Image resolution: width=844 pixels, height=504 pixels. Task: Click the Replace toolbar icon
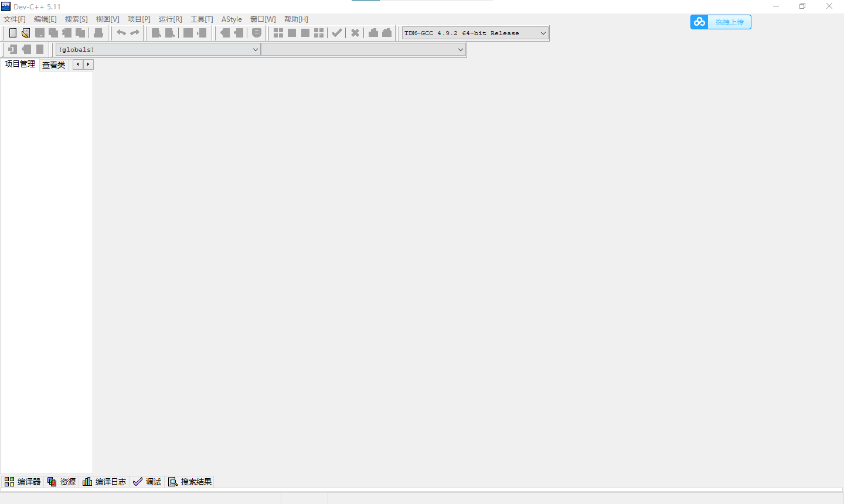[170, 33]
